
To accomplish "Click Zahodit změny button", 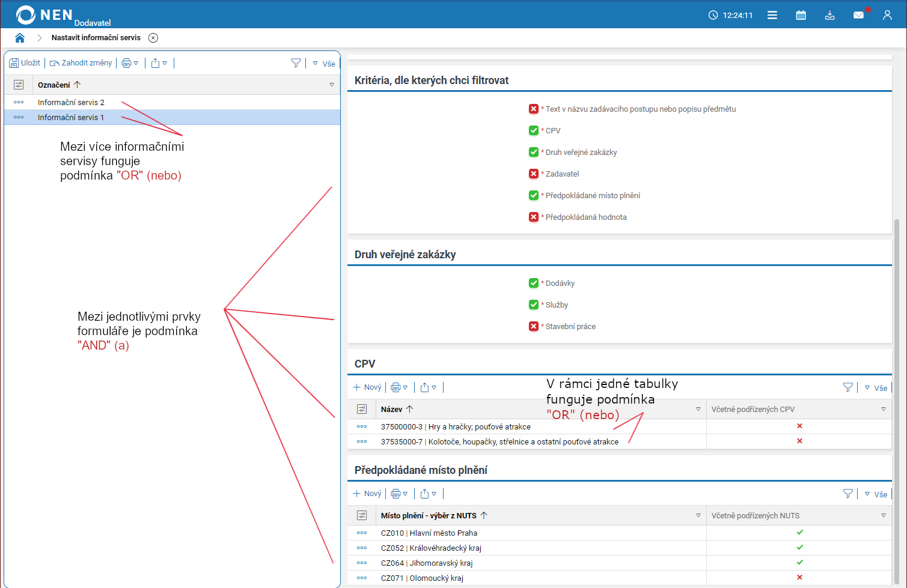I will coord(81,63).
